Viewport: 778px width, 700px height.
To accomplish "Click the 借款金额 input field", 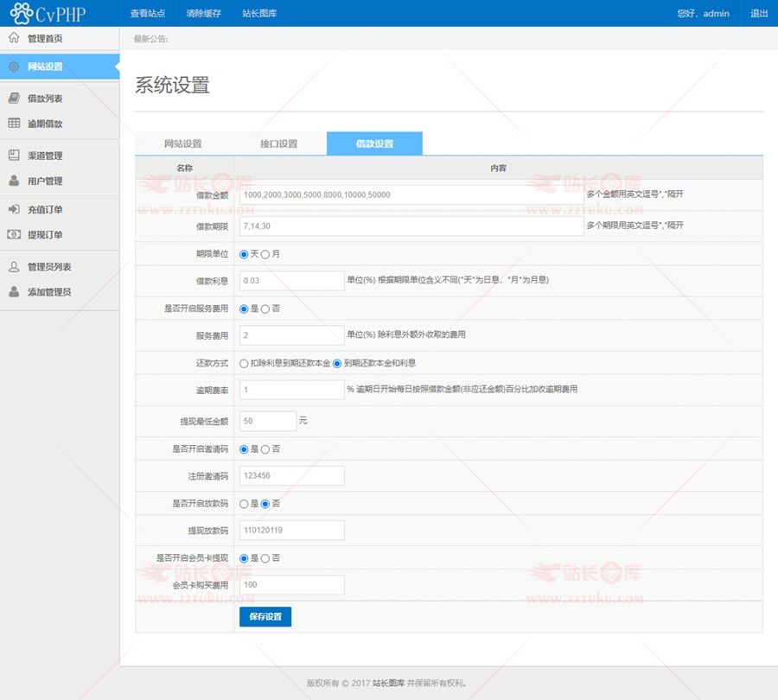I will (411, 195).
